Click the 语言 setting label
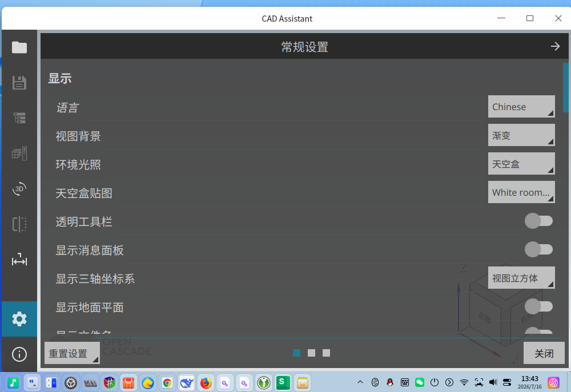 coord(67,108)
